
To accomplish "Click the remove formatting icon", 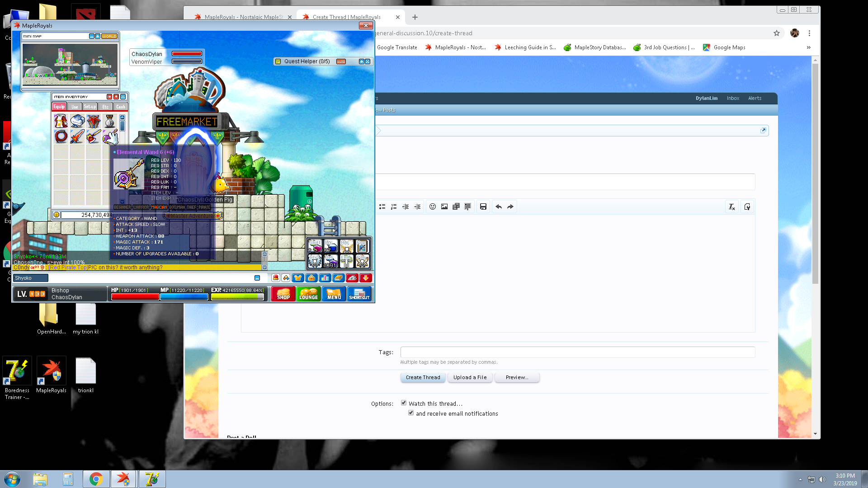I will [x=731, y=206].
